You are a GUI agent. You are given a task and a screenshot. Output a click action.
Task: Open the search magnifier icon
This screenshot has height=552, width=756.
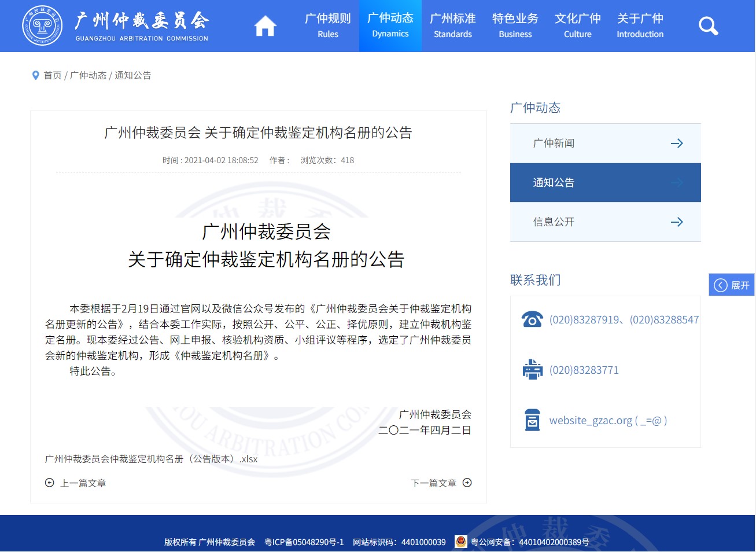coord(708,26)
